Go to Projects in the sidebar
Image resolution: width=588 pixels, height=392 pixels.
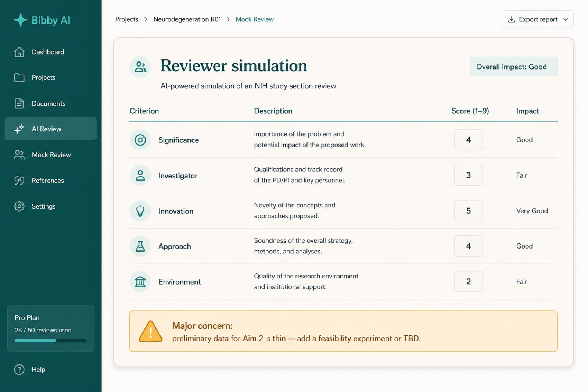(x=51, y=78)
